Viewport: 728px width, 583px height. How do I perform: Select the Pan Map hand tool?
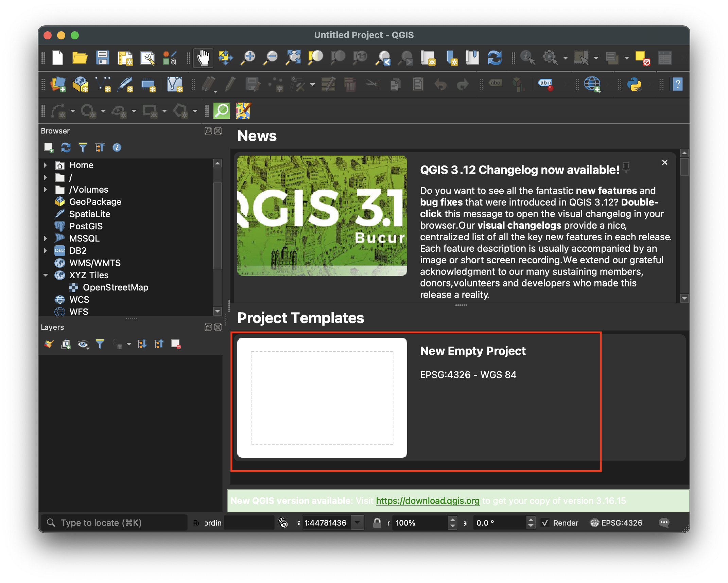(x=203, y=58)
